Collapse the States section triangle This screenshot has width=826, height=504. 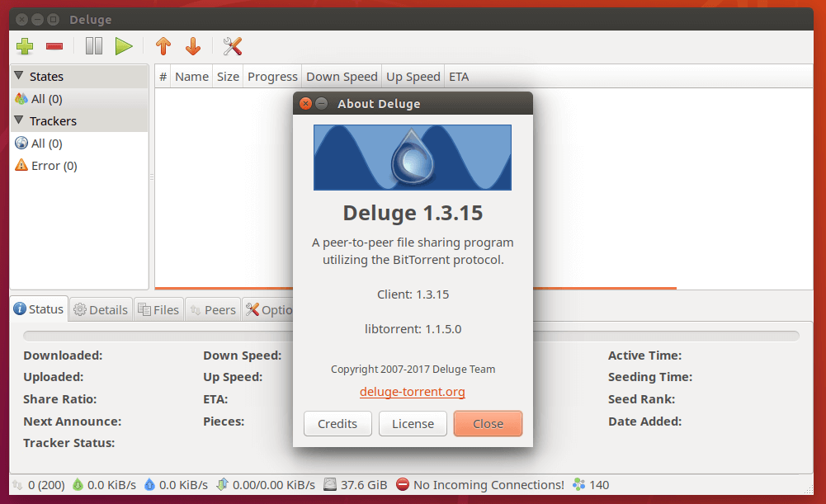coord(19,76)
